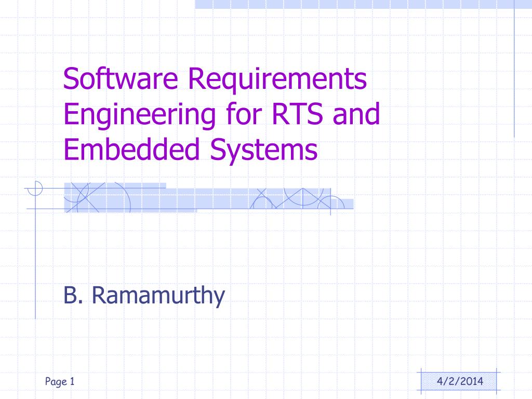Click the Page 1 footer label
Image resolution: width=532 pixels, height=399 pixels.
59,381
